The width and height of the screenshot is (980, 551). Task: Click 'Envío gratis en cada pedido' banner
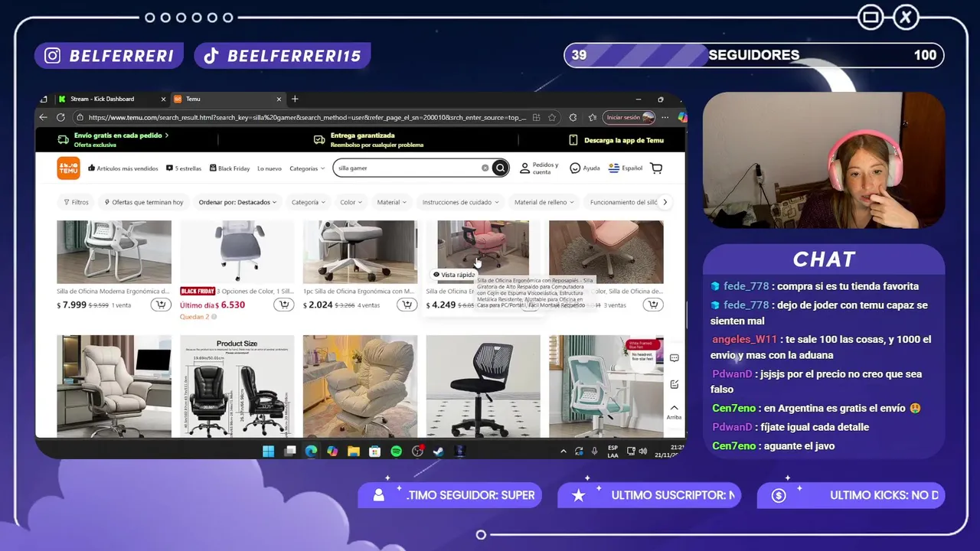113,140
